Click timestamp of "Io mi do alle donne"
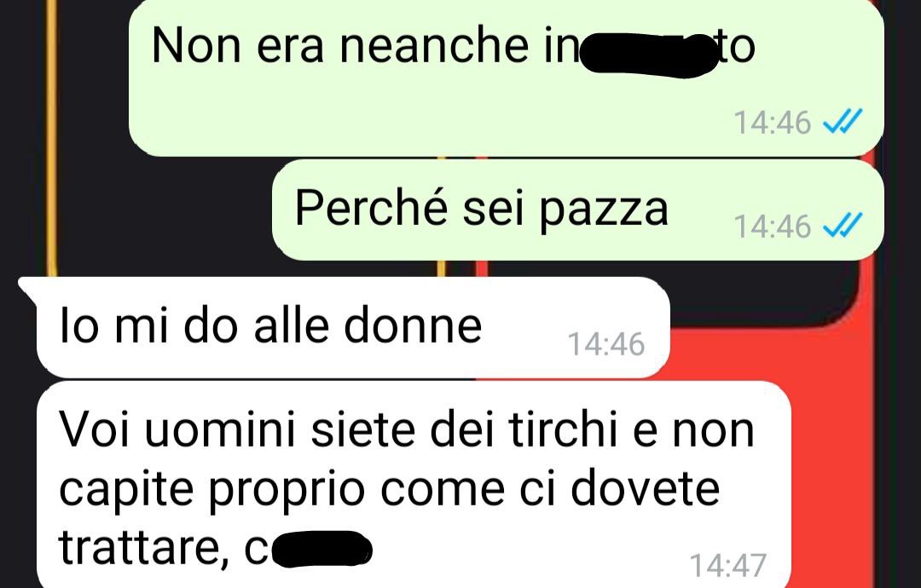Image resolution: width=921 pixels, height=588 pixels. point(606,344)
